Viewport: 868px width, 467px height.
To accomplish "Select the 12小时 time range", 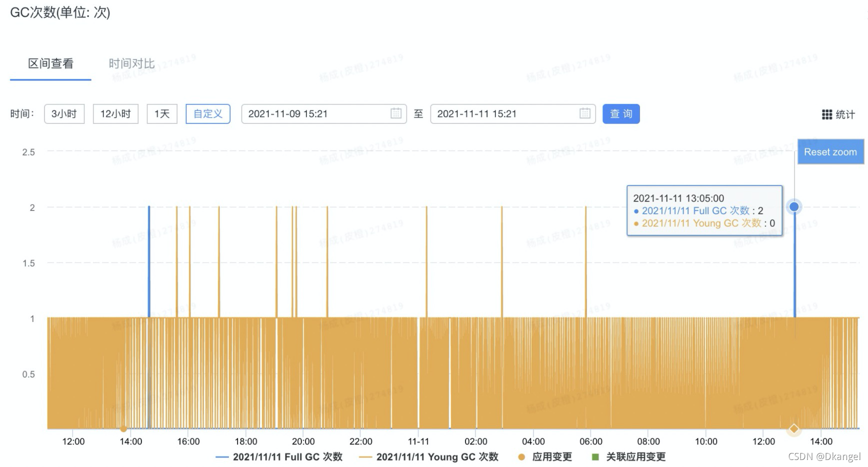I will [115, 114].
